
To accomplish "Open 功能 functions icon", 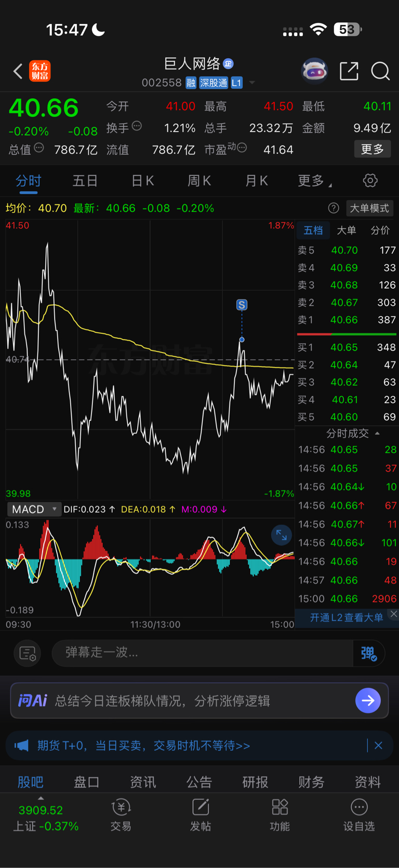I will click(x=280, y=815).
